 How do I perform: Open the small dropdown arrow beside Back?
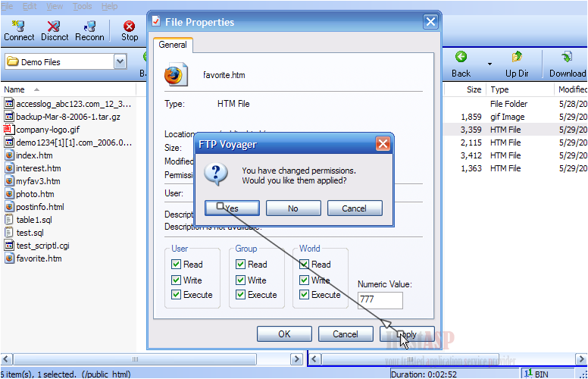[x=489, y=64]
